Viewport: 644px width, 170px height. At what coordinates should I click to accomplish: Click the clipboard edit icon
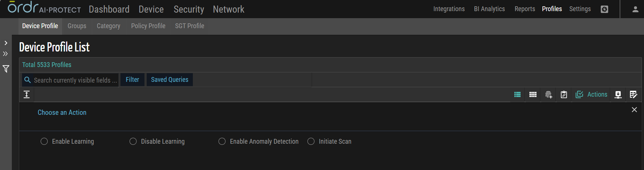[564, 95]
